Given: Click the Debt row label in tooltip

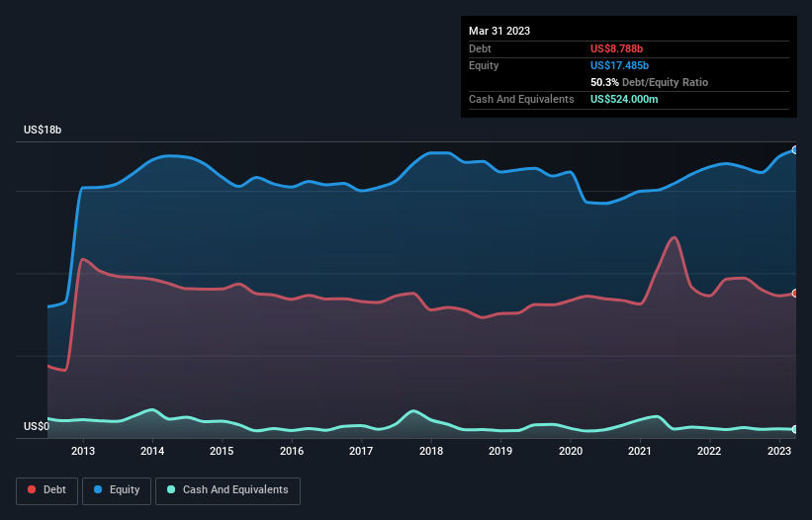Looking at the screenshot, I should point(480,48).
